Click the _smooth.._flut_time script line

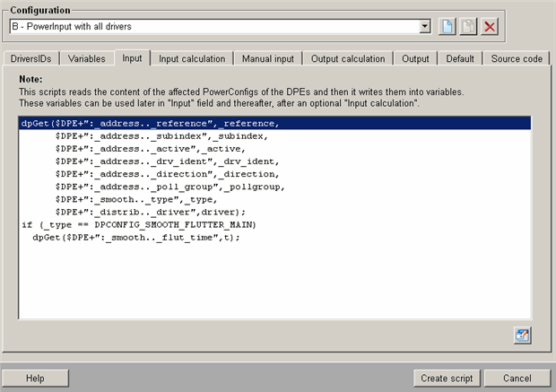136,237
